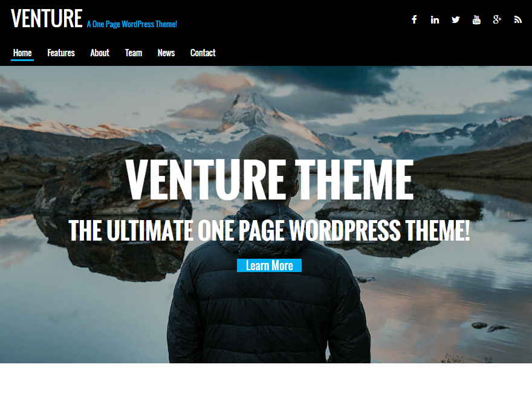Click the man's dark puffer jacket in photo
532x399 pixels.
(x=268, y=305)
